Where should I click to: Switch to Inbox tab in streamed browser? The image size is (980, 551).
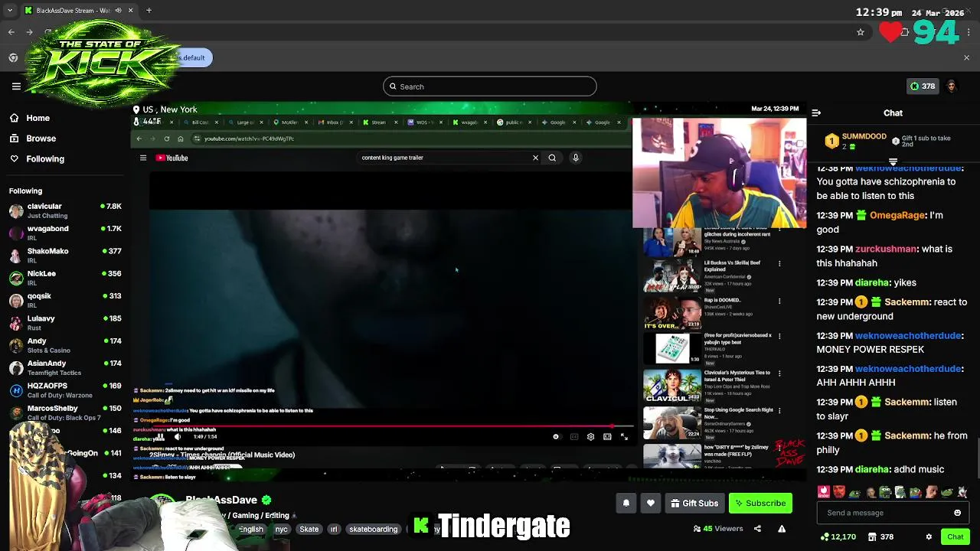[x=335, y=122]
